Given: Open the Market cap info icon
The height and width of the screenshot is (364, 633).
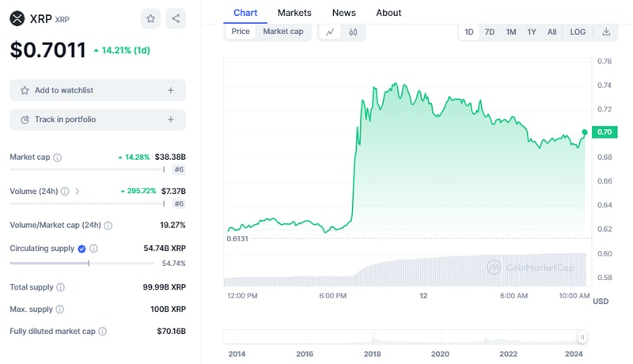Looking at the screenshot, I should (57, 157).
